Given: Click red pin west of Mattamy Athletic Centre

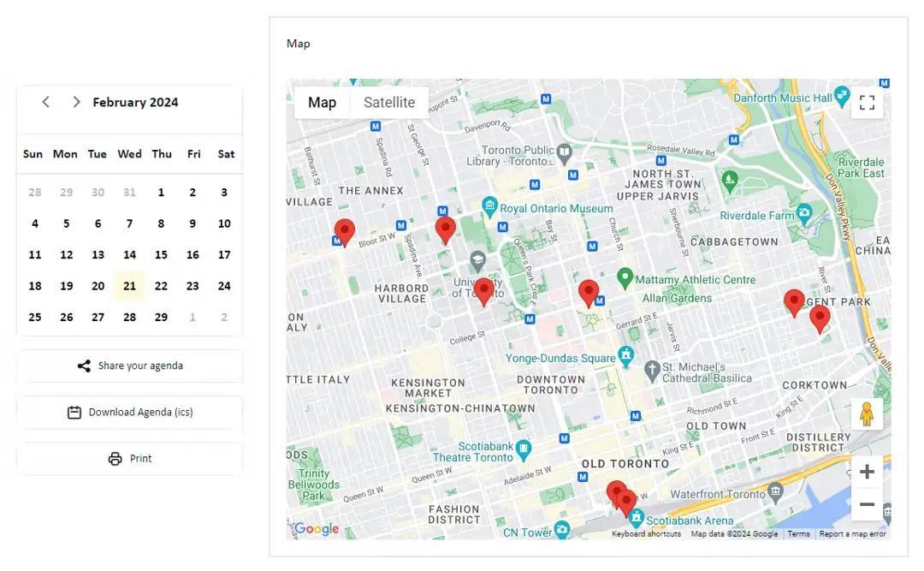Looking at the screenshot, I should 589,293.
